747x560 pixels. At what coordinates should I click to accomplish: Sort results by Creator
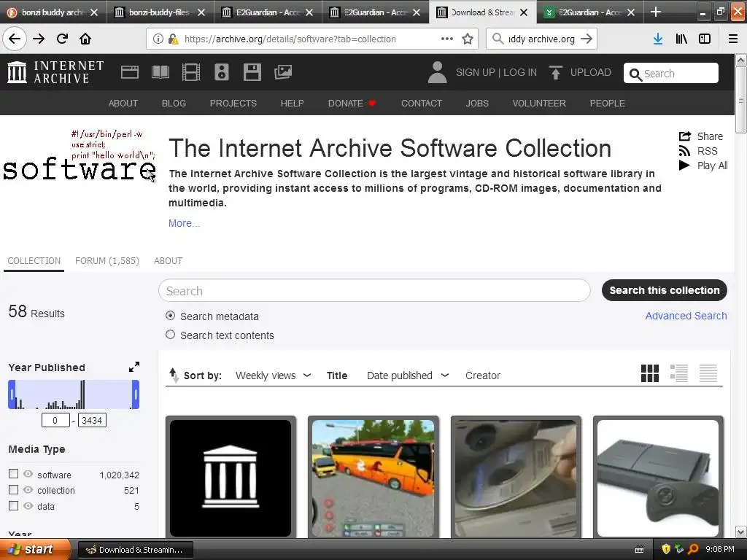(x=483, y=376)
